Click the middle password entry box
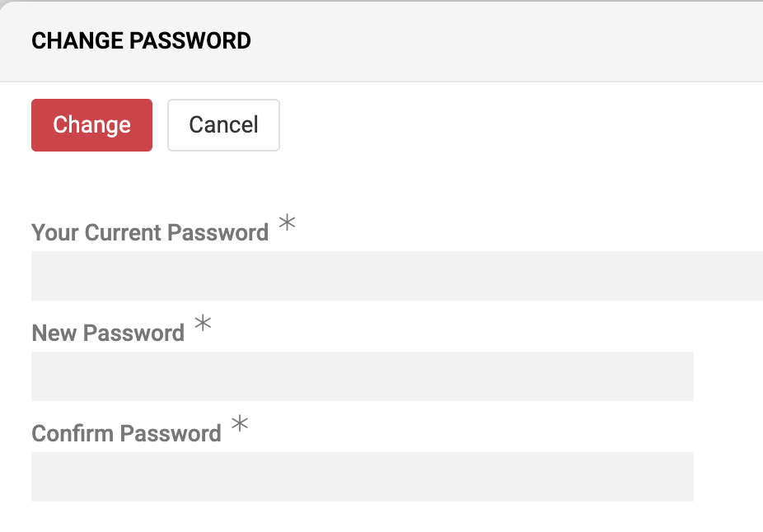 [363, 376]
